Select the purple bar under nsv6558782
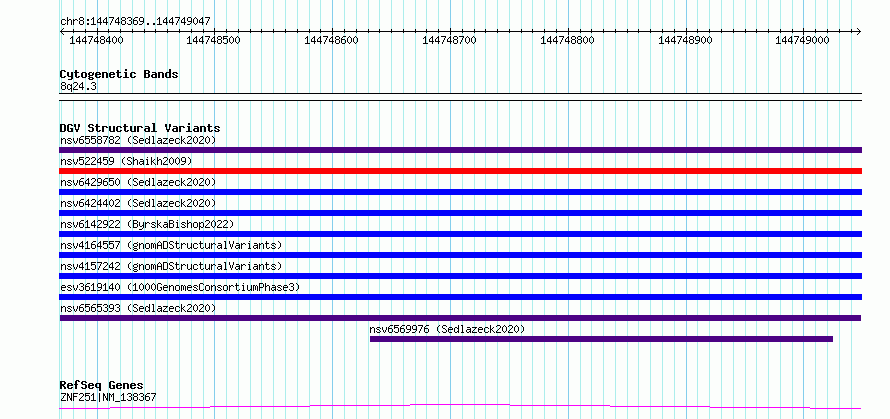This screenshot has width=890, height=419. [x=460, y=150]
